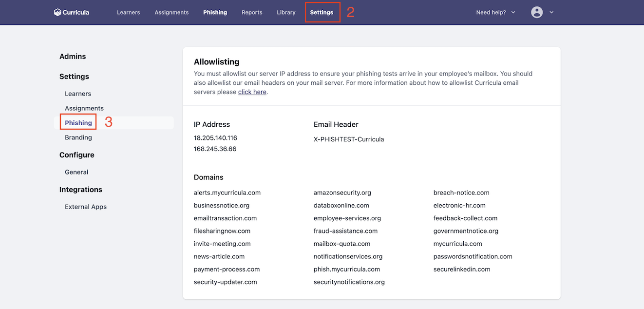This screenshot has width=644, height=309.
Task: Select domain employee-services.org
Action: [347, 218]
